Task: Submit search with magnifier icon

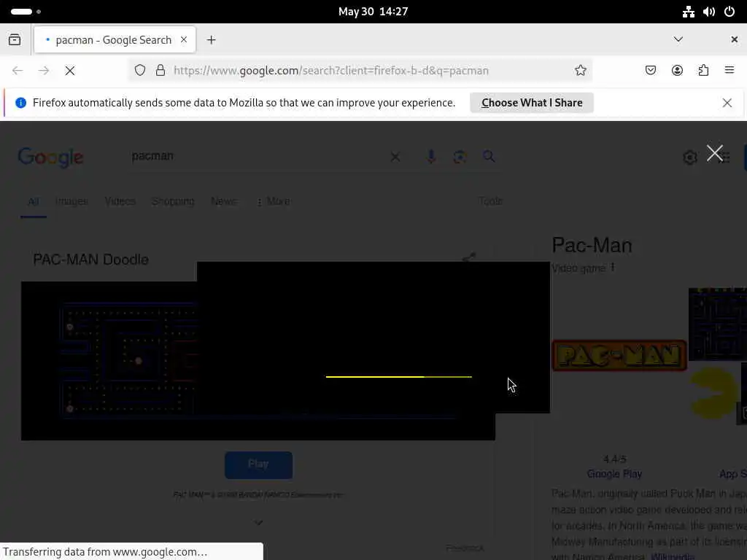Action: tap(489, 156)
